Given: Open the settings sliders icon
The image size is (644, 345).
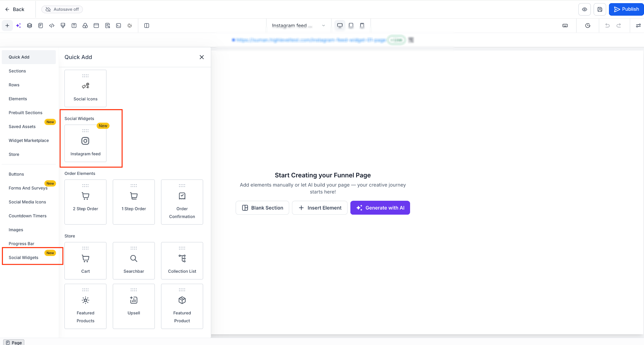Looking at the screenshot, I should [x=638, y=26].
